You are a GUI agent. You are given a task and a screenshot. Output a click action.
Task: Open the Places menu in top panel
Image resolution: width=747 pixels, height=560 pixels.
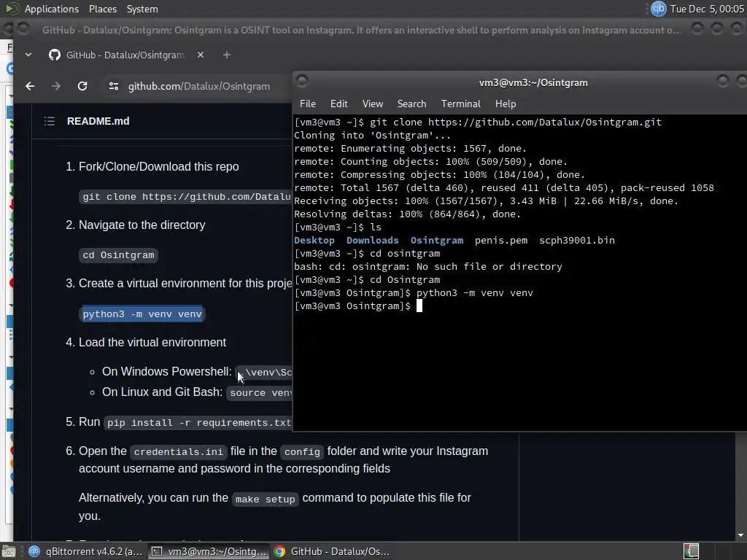click(x=102, y=9)
